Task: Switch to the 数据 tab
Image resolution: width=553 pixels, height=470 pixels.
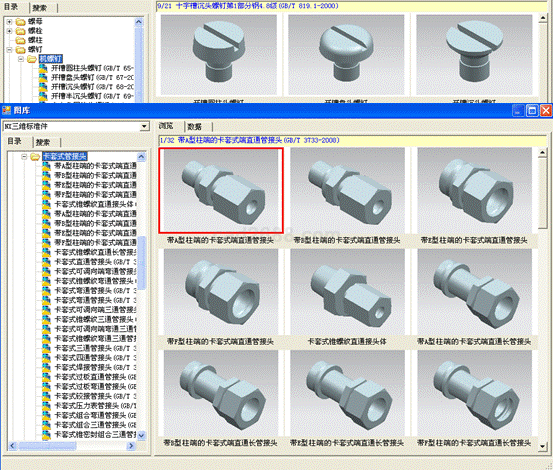Action: 194,127
